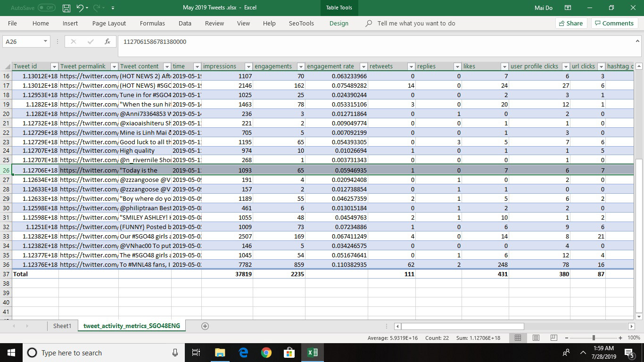Click Tell me what you want to do

click(416, 23)
